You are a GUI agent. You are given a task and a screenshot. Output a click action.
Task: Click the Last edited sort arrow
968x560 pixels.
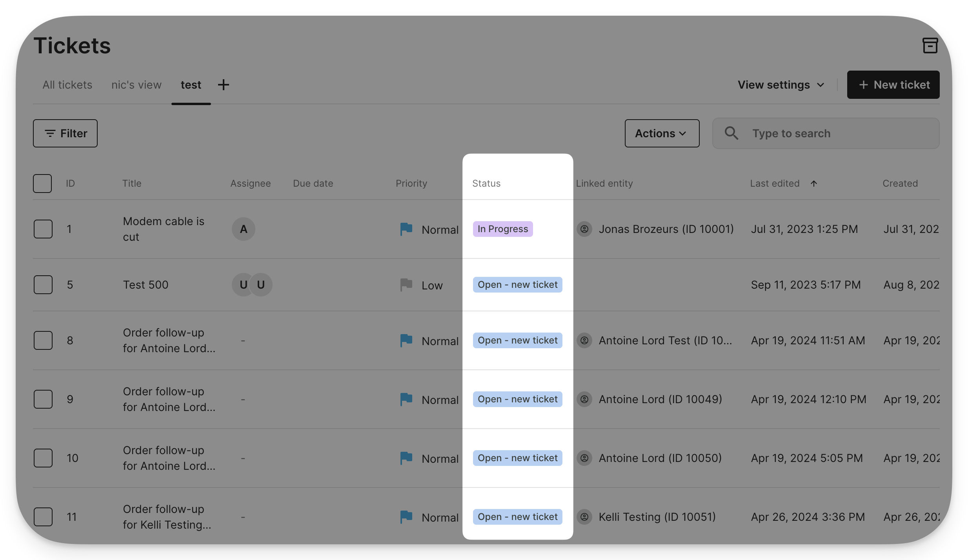tap(814, 184)
